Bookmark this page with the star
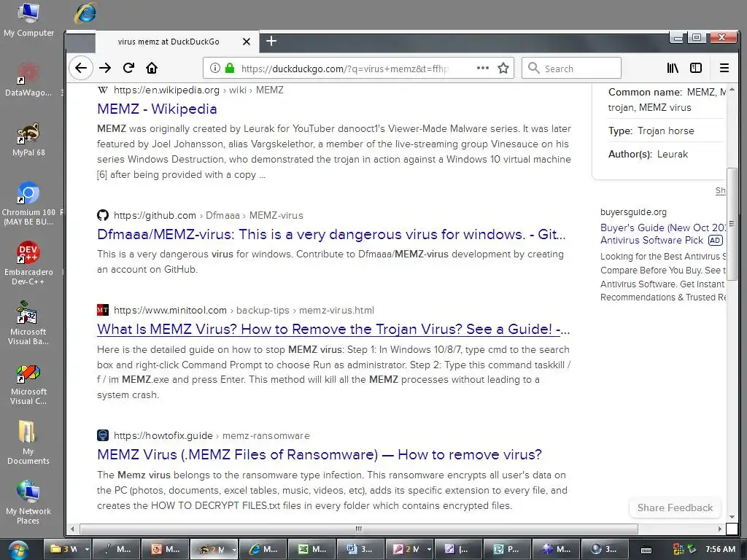This screenshot has width=747, height=560. point(503,68)
